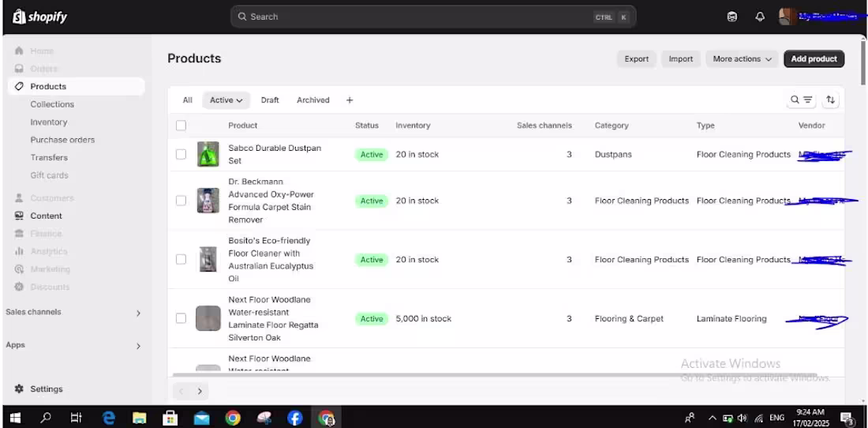Open Bosito's Eco-friendly Floor Cleaner product
The width and height of the screenshot is (868, 428).
[271, 260]
